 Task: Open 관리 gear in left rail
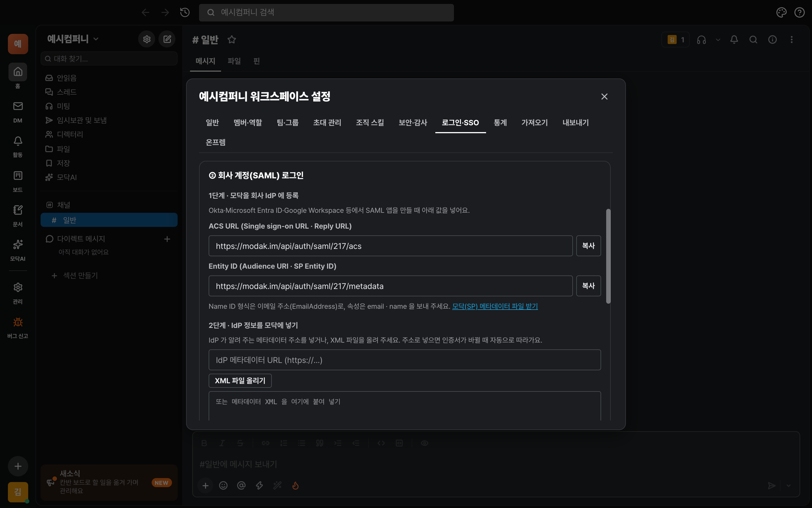pos(18,293)
